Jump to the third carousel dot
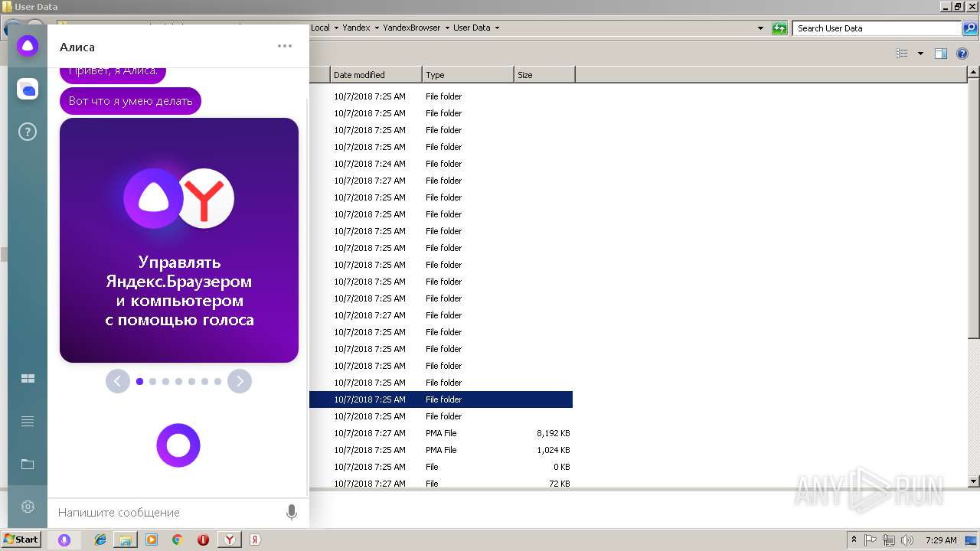This screenshot has width=980, height=551. pos(165,381)
